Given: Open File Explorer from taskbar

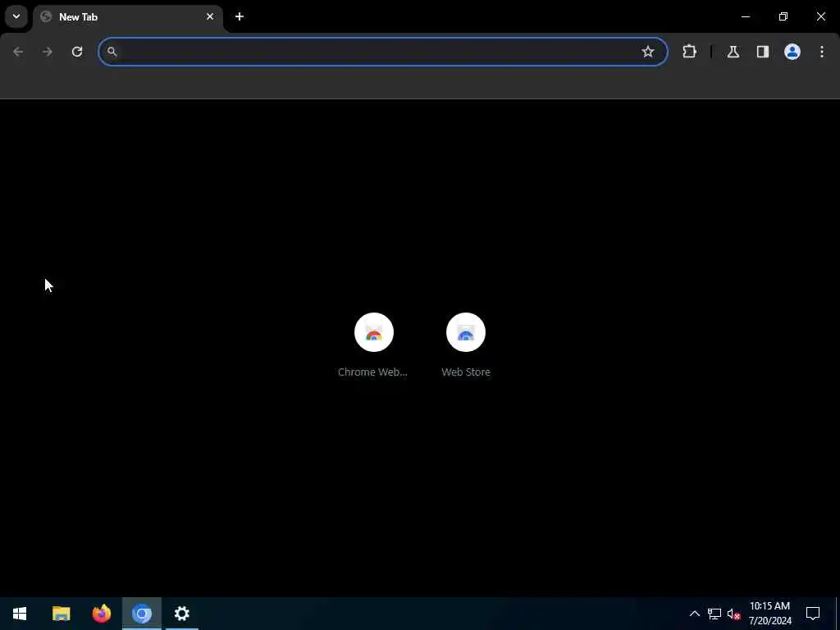Looking at the screenshot, I should 61,614.
